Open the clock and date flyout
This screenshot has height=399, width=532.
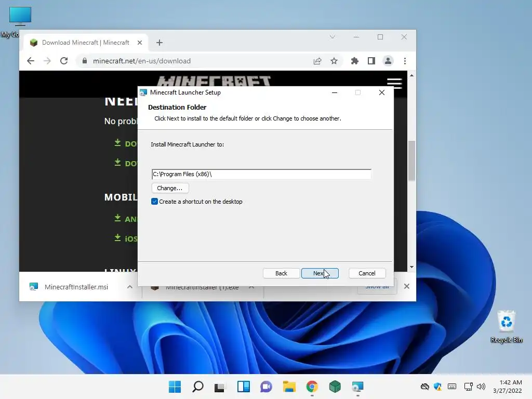[x=508, y=387]
